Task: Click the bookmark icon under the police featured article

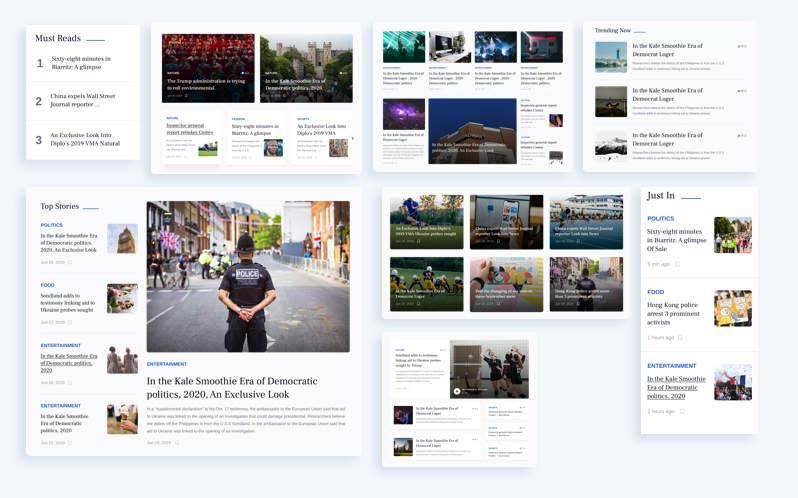Action: click(x=177, y=442)
